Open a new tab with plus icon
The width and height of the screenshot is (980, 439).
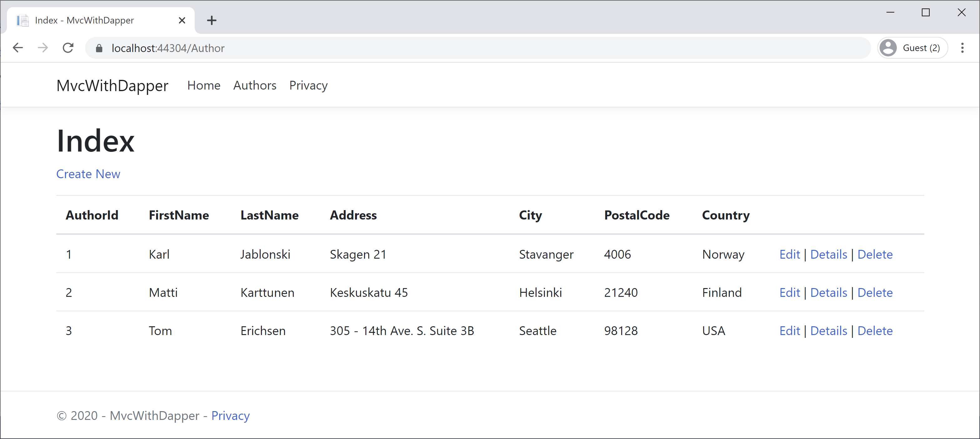[211, 21]
